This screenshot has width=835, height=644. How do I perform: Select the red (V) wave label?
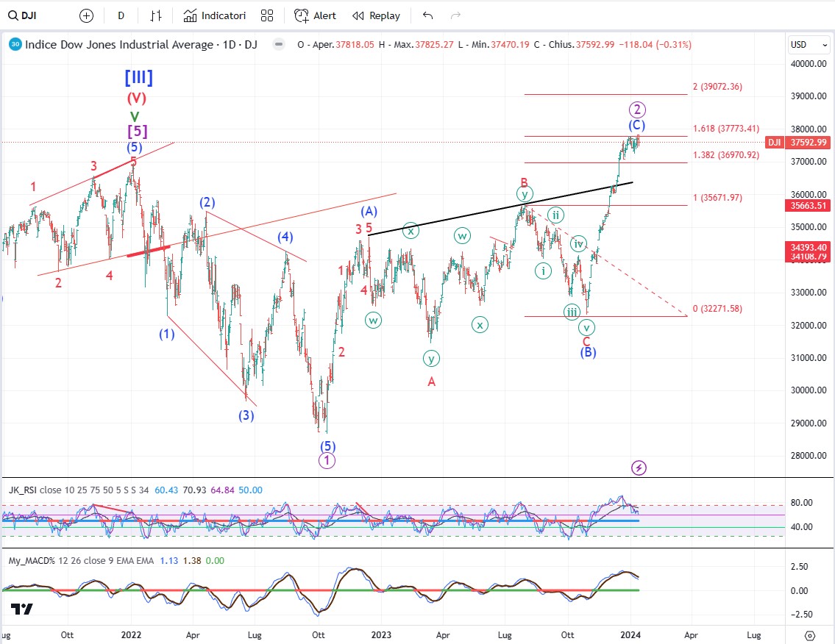pyautogui.click(x=136, y=98)
